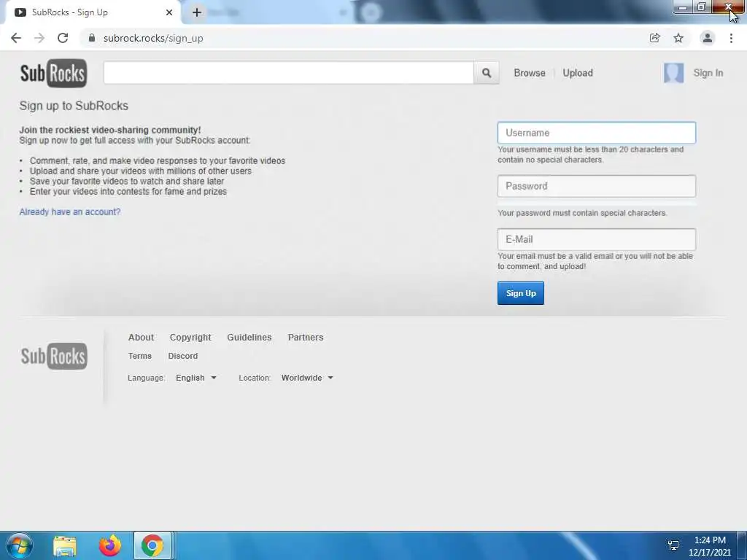747x560 pixels.
Task: Open the Windows Start menu
Action: [x=20, y=545]
